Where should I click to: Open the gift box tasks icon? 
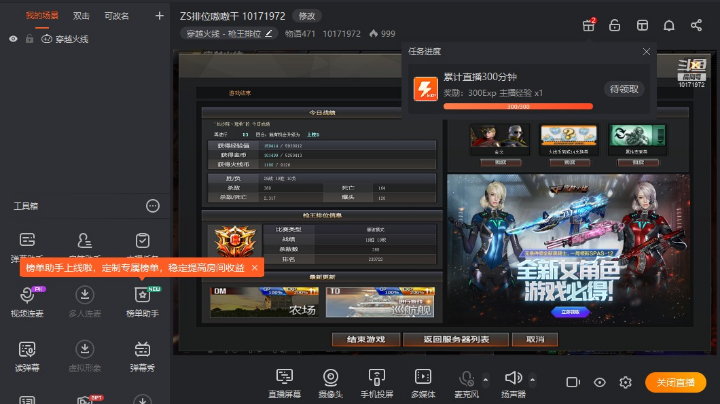pos(589,25)
